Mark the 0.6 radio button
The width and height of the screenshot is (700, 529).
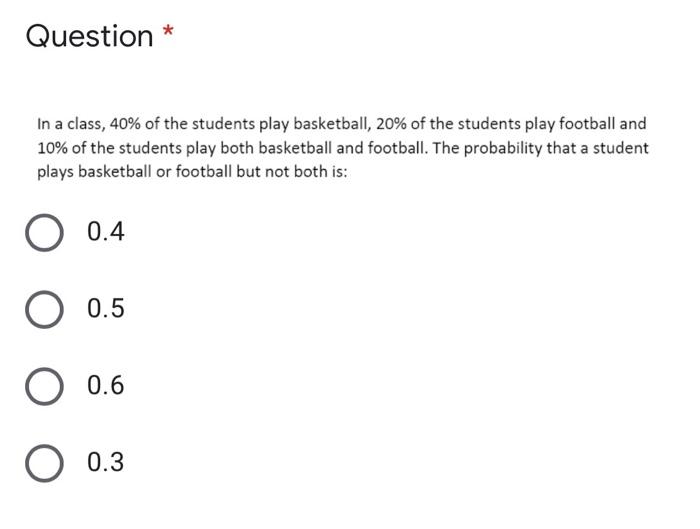44,387
